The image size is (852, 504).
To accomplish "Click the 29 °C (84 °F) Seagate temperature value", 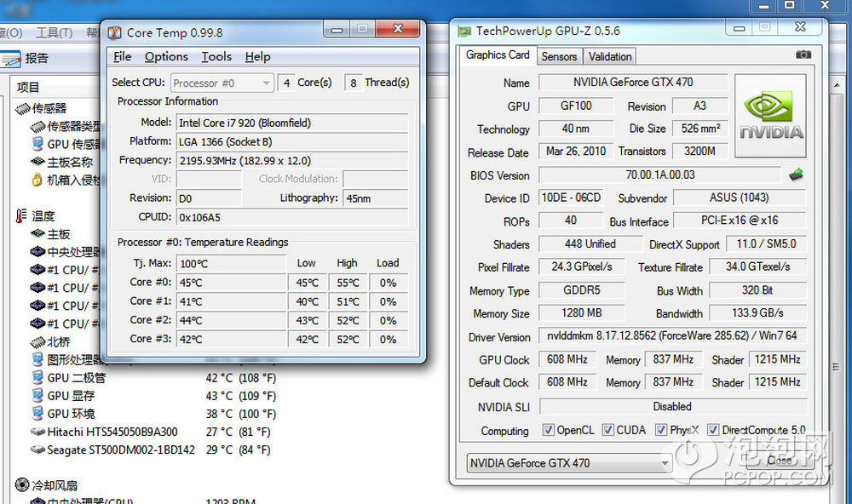I will tap(238, 450).
